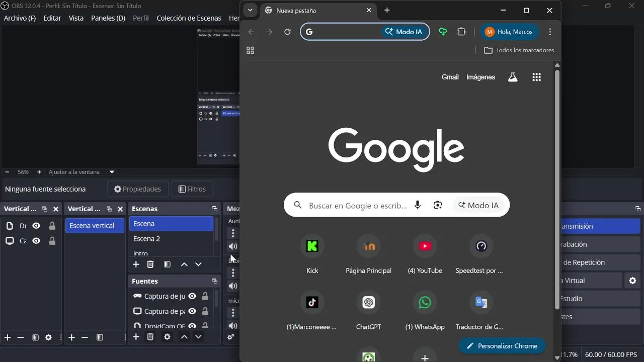Lock Captura de juego source
Screen dimensions: 644x362
click(x=205, y=296)
